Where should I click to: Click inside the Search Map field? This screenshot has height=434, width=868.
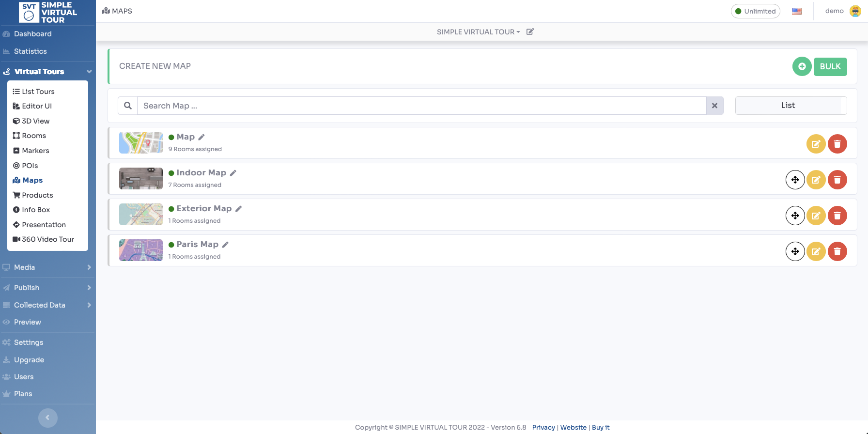pos(421,106)
